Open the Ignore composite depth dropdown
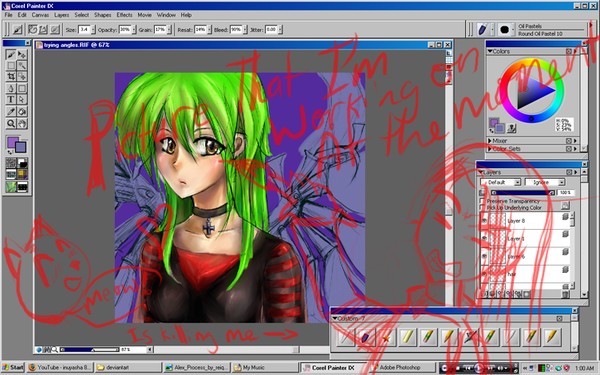Screen dimensions: 600x375 (x=545, y=182)
